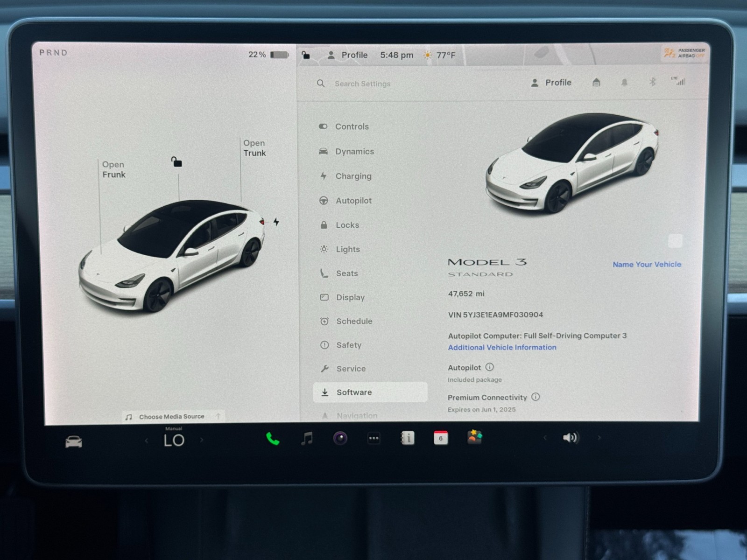Tap the Choose Media Source bar

point(173,416)
